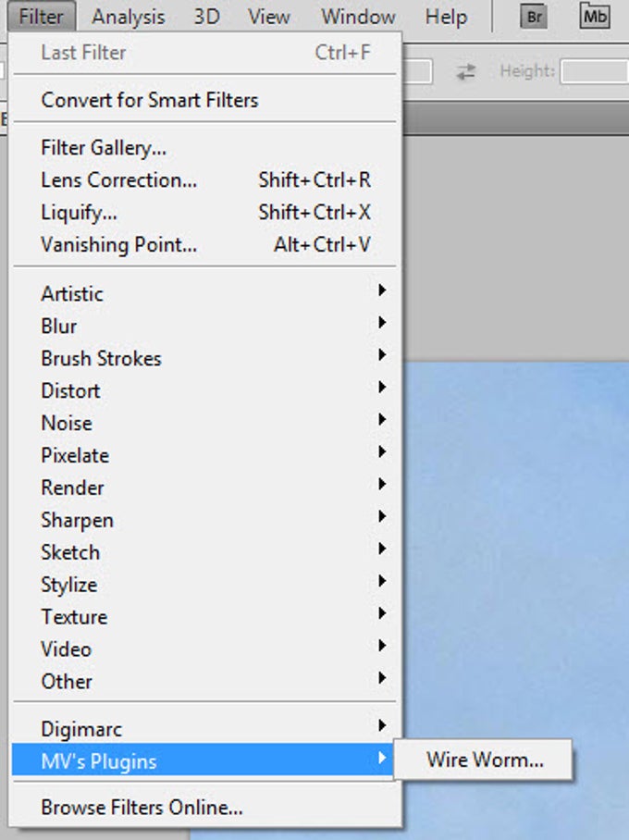629x840 pixels.
Task: Launch Adobe Bridge from the Br icon
Action: coord(534,16)
